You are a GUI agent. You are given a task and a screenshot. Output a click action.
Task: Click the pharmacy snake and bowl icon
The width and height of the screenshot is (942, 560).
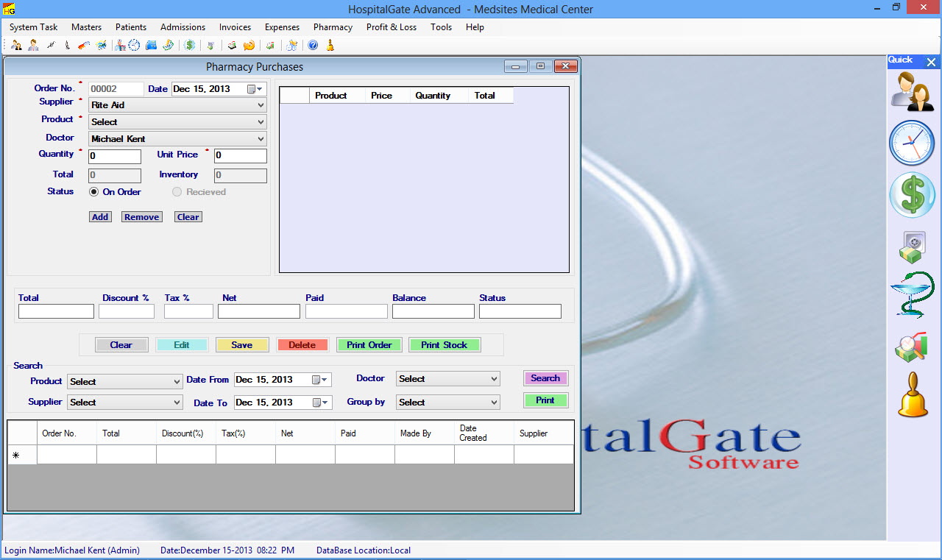(912, 295)
